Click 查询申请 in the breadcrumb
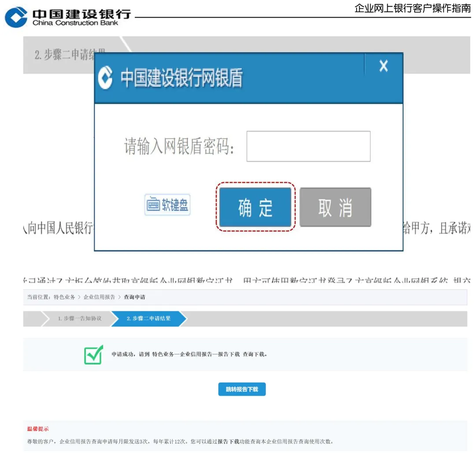 pos(134,297)
